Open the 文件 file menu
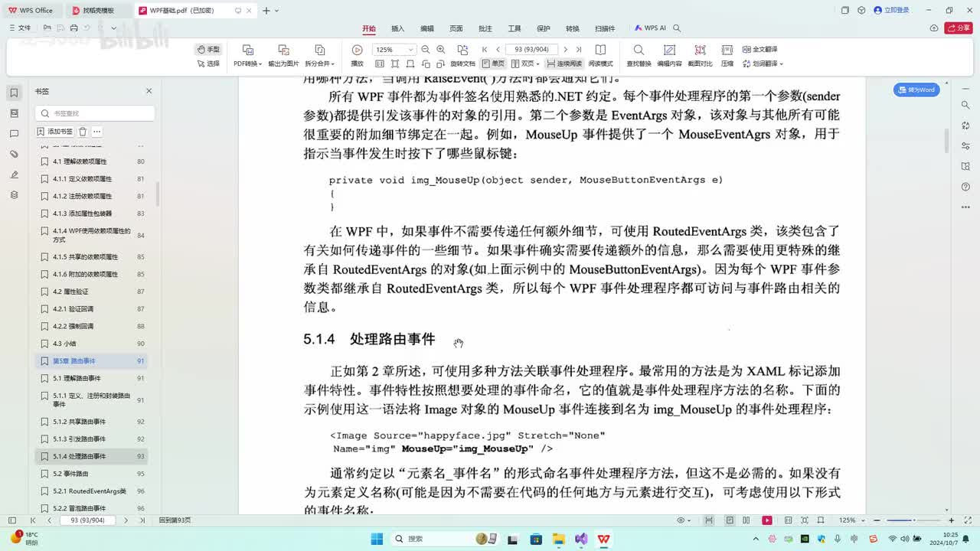Image resolution: width=980 pixels, height=551 pixels. (x=20, y=28)
